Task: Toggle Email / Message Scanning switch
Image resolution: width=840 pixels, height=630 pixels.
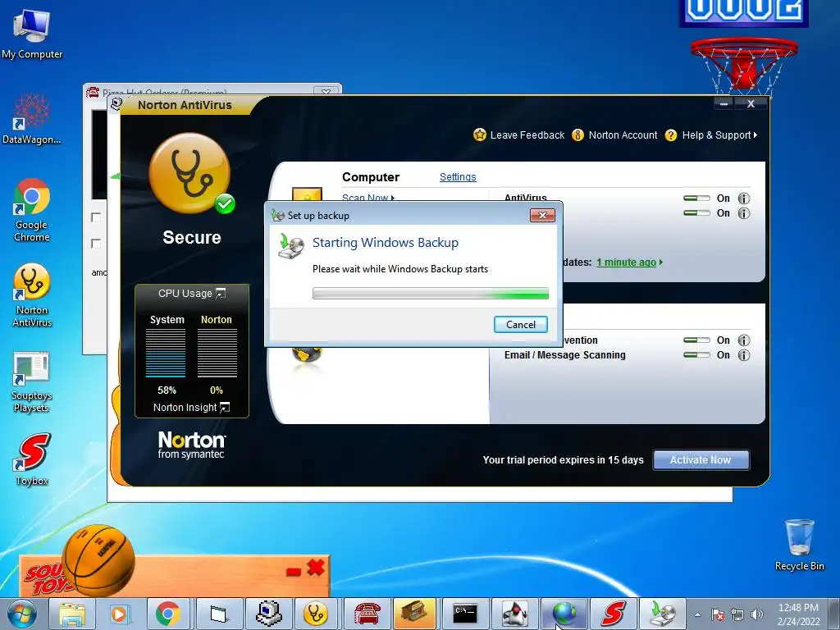Action: 696,355
